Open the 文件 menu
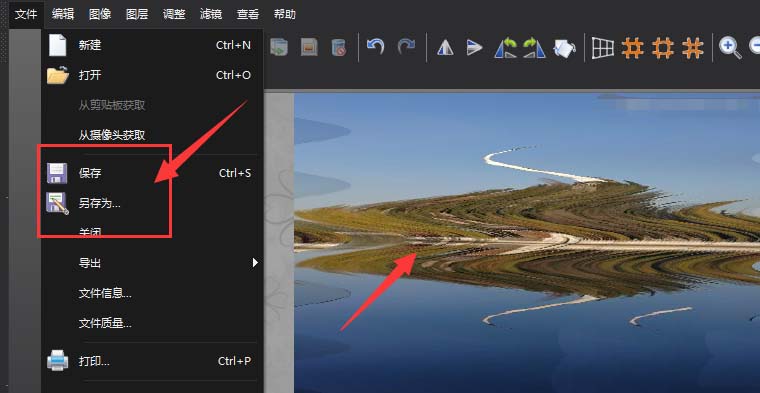This screenshot has width=760, height=393. (x=26, y=14)
